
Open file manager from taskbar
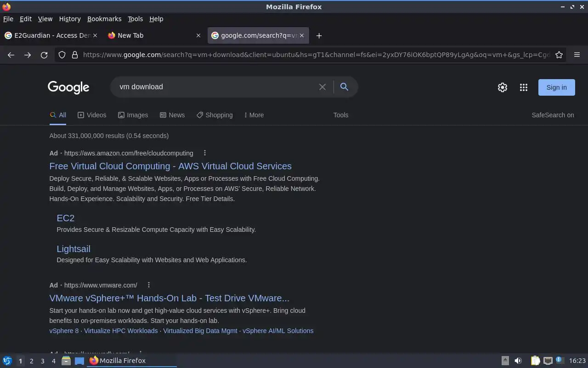(x=66, y=361)
